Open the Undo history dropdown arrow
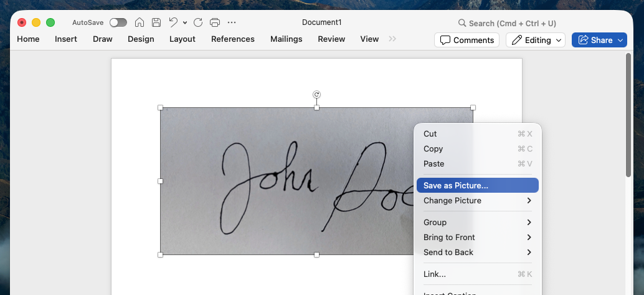Screen dimensions: 644x295 click(x=185, y=22)
